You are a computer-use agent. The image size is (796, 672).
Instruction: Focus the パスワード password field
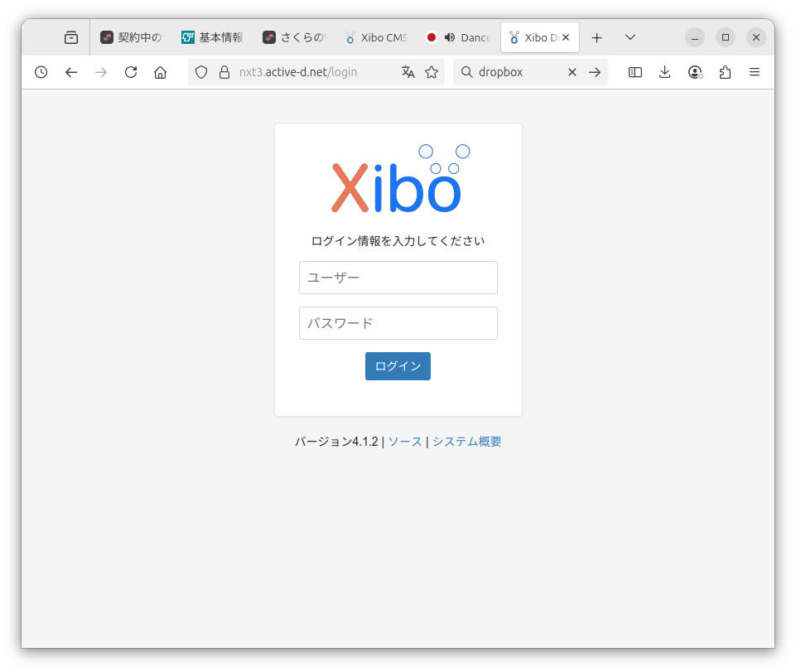point(398,323)
